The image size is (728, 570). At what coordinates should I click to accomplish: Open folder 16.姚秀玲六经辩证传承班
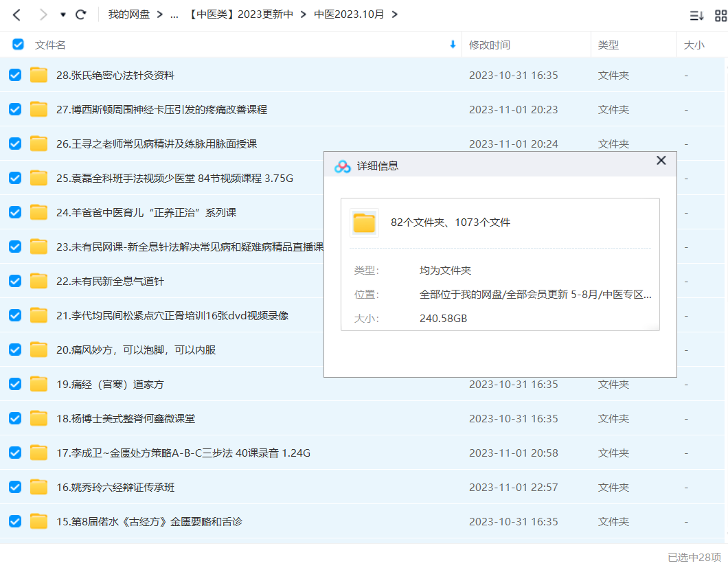click(115, 488)
